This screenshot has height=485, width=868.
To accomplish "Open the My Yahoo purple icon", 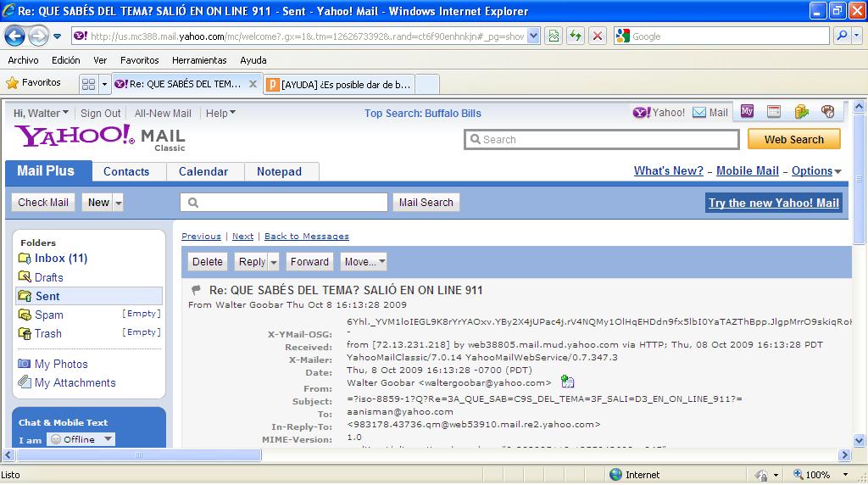I will tap(747, 111).
